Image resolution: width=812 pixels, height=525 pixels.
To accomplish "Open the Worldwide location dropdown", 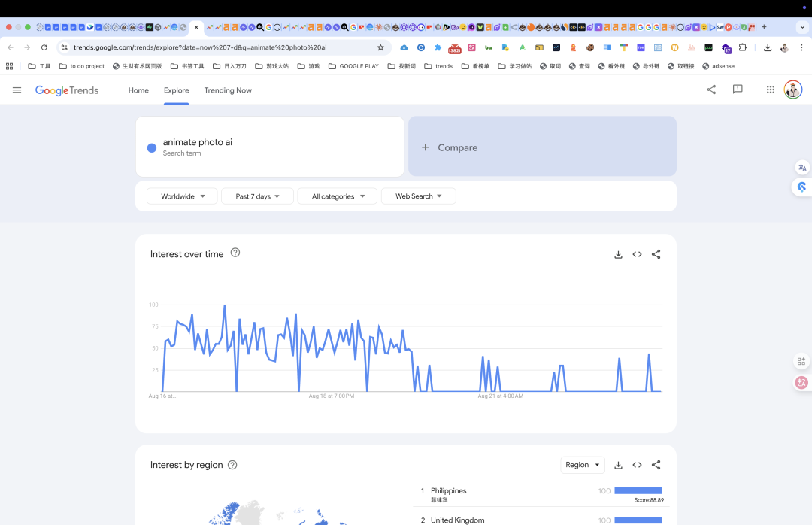I will (x=182, y=196).
